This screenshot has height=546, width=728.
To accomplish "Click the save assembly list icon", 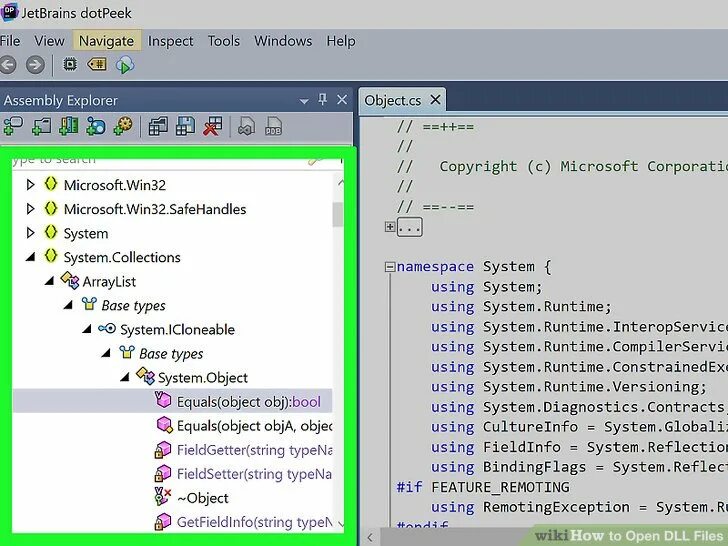I will pos(185,126).
